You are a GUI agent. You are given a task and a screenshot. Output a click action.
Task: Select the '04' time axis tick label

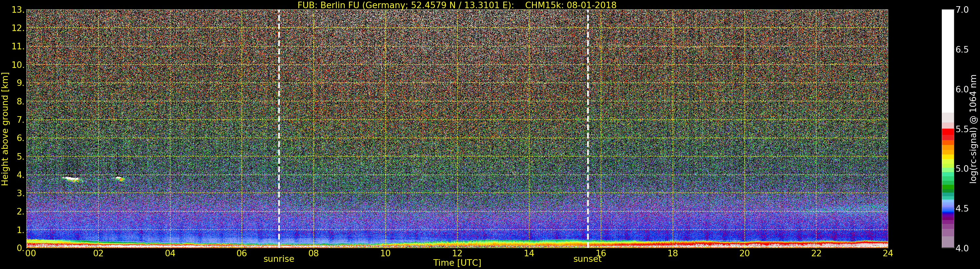[170, 253]
